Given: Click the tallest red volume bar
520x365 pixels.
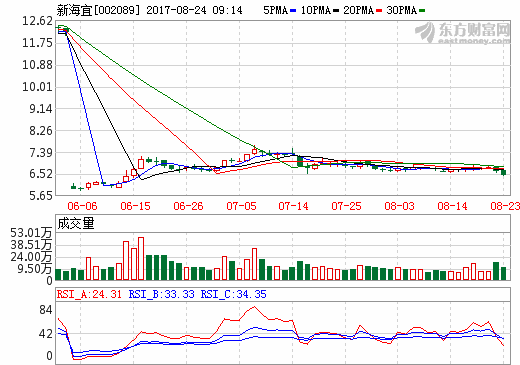Looking at the screenshot, I should (141, 258).
